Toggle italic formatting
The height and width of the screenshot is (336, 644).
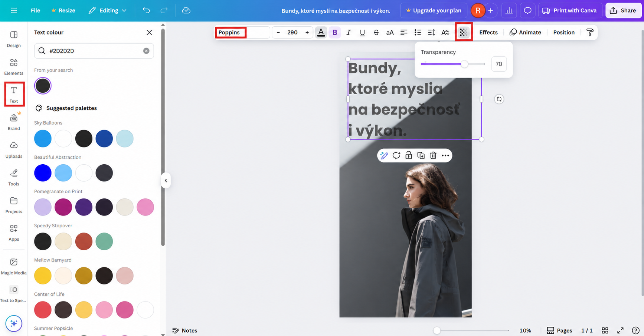349,32
